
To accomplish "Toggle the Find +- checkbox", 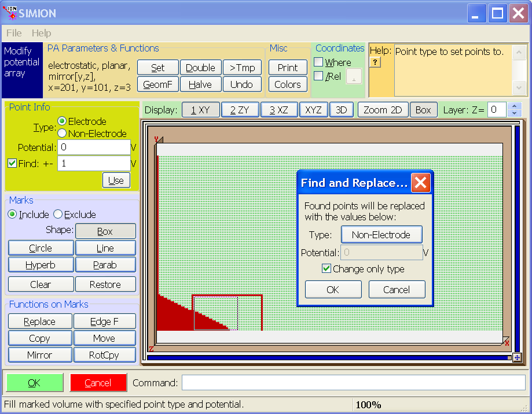I will 12,163.
